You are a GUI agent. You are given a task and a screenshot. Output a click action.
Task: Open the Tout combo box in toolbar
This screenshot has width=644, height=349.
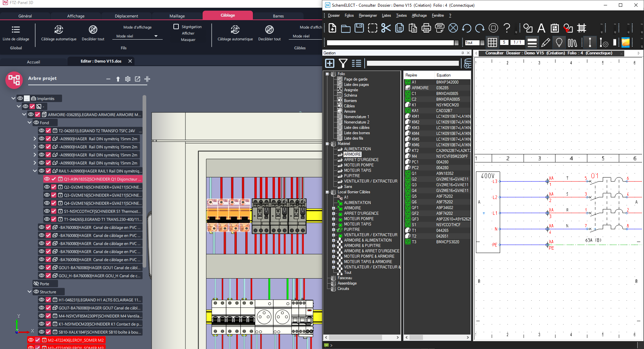(482, 43)
